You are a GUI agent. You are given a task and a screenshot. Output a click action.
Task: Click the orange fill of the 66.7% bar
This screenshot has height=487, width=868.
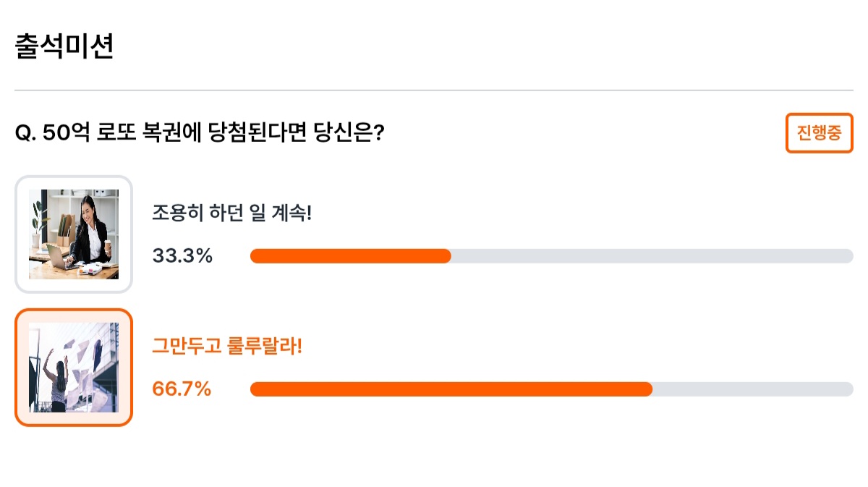451,389
